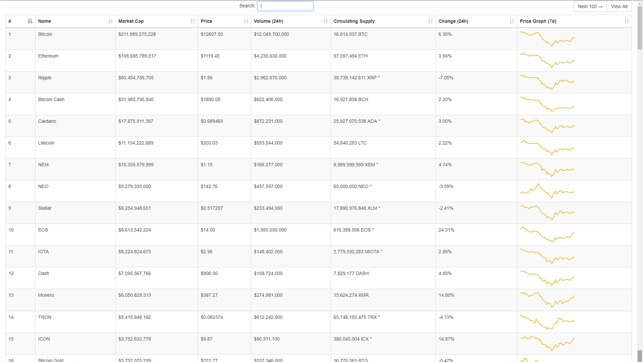Click the Circulating Supply header text
This screenshot has width=643, height=362.
(x=354, y=21)
